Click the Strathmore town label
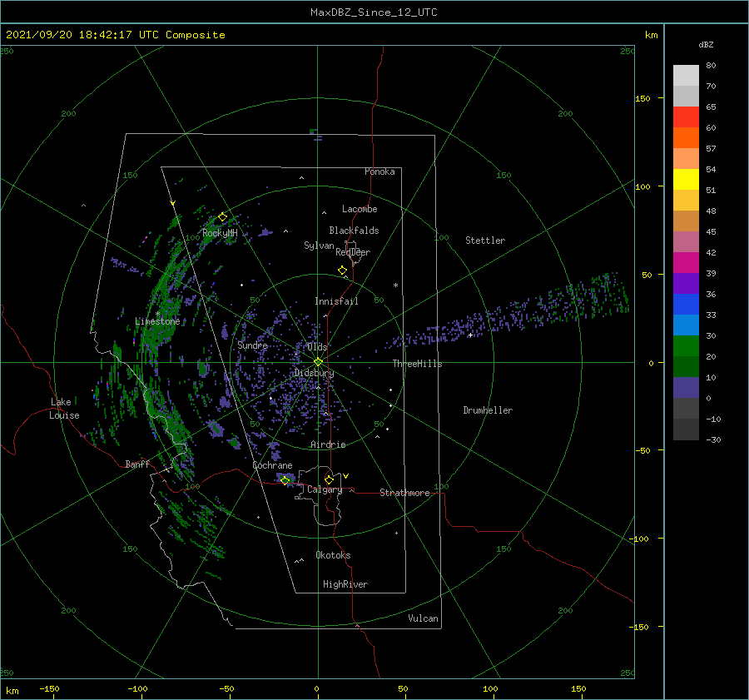749x700 pixels. point(404,493)
